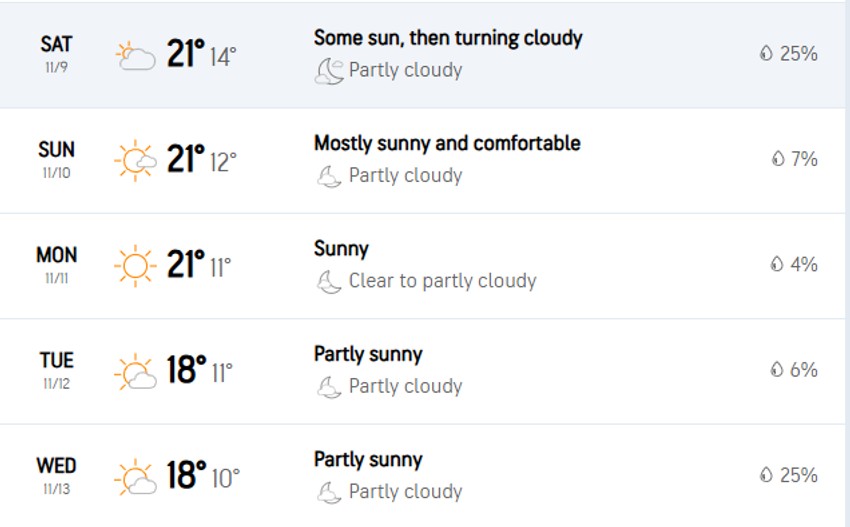Screen dimensions: 850x527
Task: Click Monday's night moon icon
Action: point(329,282)
